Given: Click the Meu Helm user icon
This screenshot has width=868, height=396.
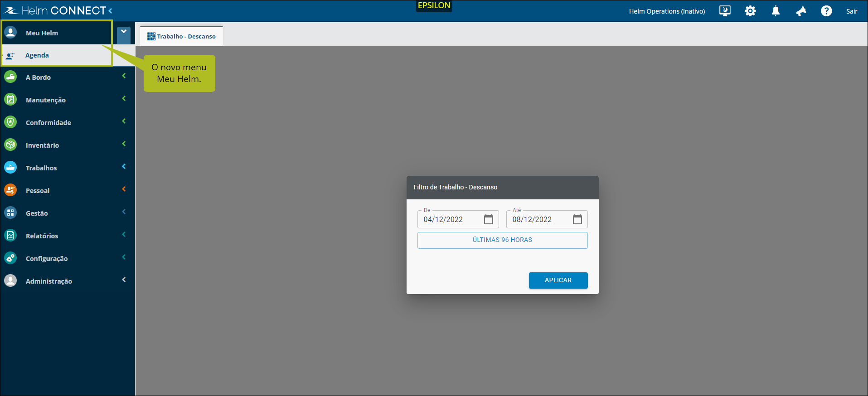Looking at the screenshot, I should [x=10, y=33].
